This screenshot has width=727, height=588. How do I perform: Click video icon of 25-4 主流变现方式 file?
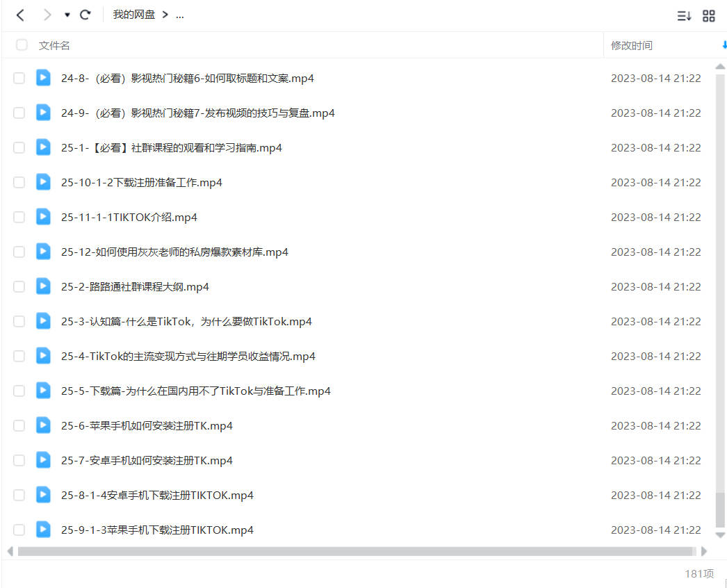coord(43,356)
